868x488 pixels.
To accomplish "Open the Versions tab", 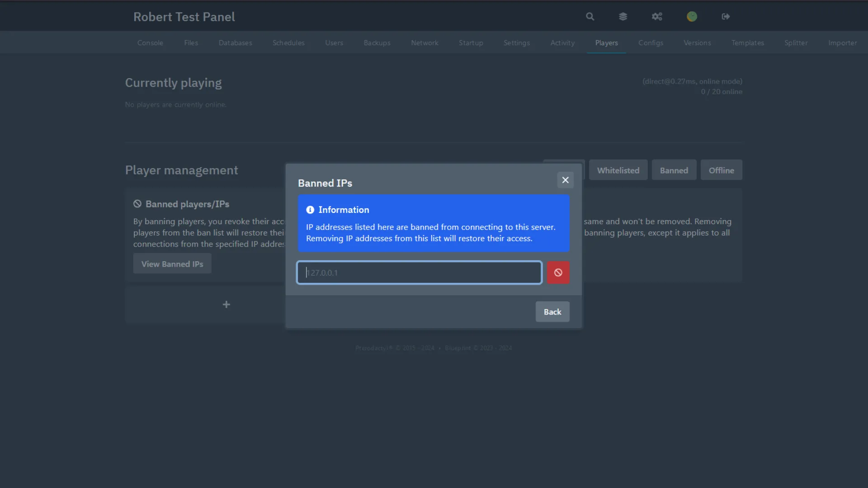I will tap(697, 43).
